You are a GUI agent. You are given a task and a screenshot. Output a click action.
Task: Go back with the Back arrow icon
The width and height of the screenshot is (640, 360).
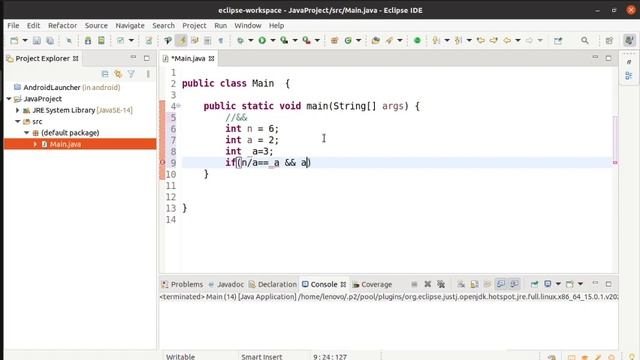pos(507,40)
